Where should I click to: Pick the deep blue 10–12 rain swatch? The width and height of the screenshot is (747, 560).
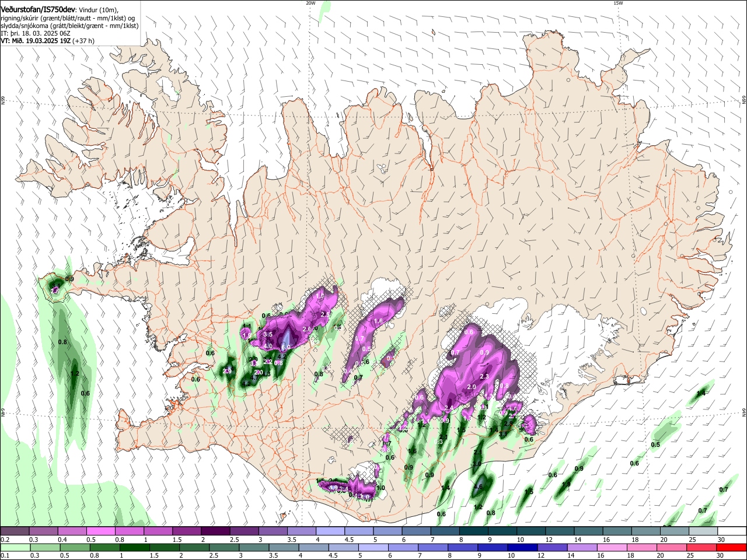(522, 548)
